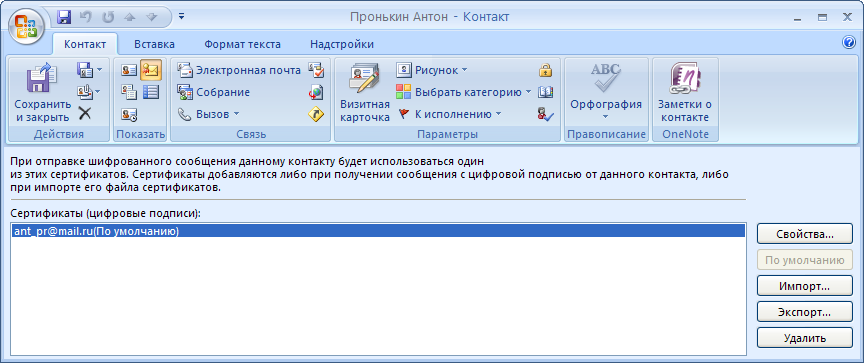The image size is (865, 364).
Task: Open Help via the blue question mark
Action: 849,43
